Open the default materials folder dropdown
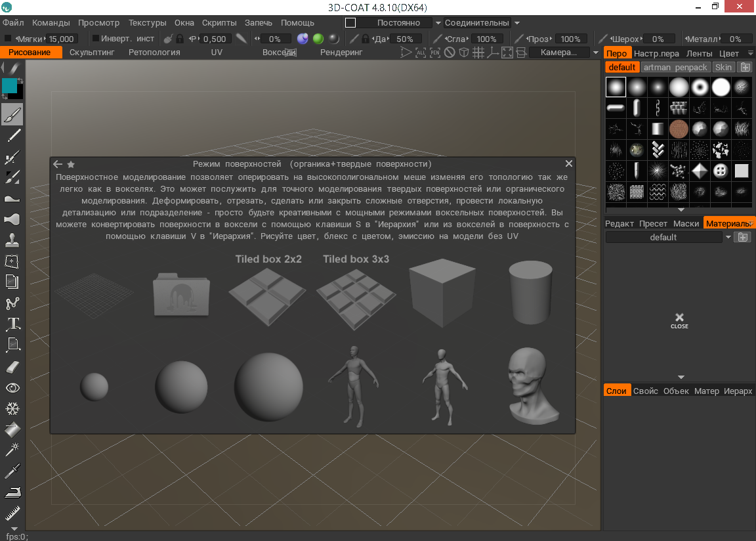The height and width of the screenshot is (541, 756). (x=728, y=237)
